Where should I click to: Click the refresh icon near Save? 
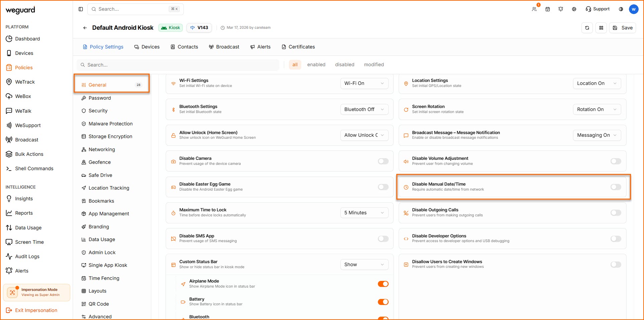(587, 28)
